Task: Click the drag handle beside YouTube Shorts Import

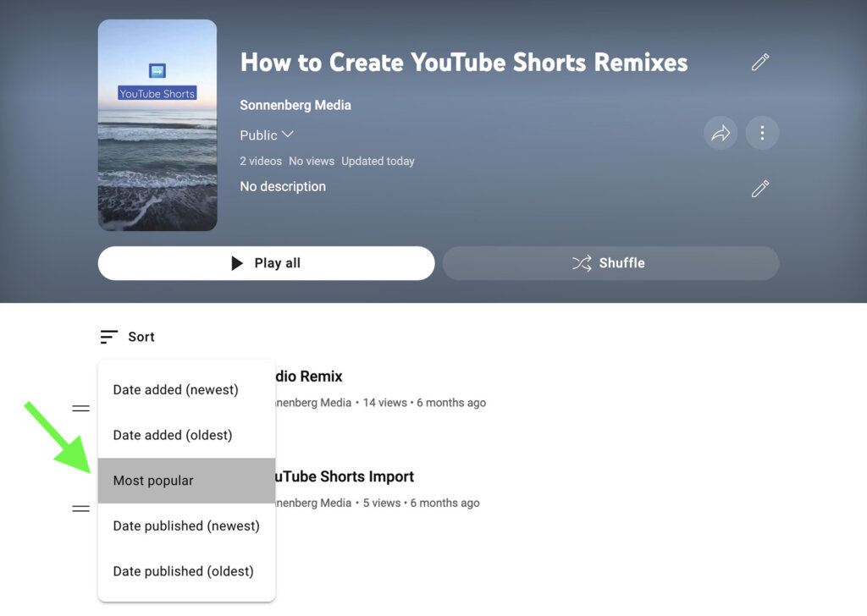Action: (80, 509)
